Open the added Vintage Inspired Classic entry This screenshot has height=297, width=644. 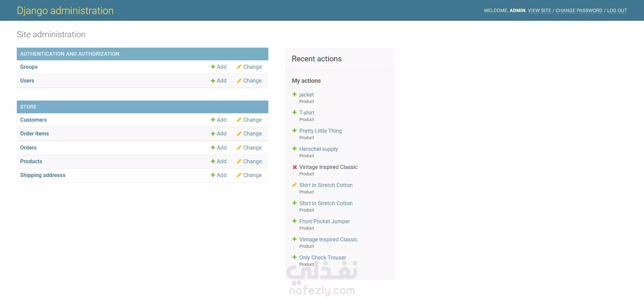328,239
